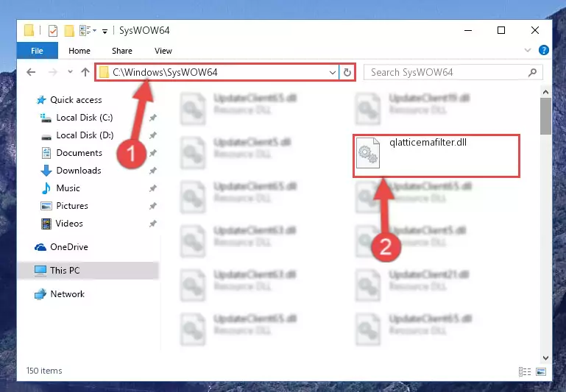The image size is (566, 392).
Task: Switch to the Share ribbon tab
Action: tap(122, 51)
